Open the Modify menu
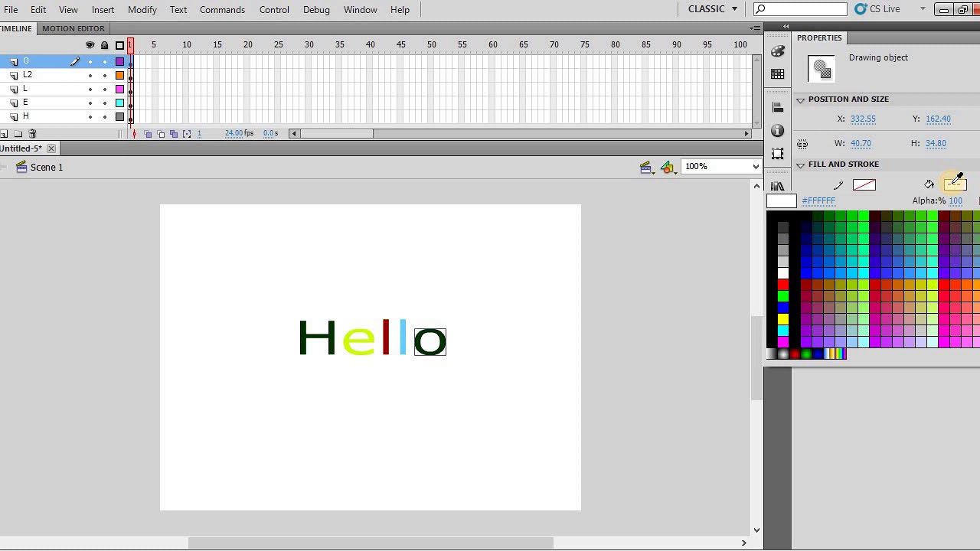 [x=142, y=10]
